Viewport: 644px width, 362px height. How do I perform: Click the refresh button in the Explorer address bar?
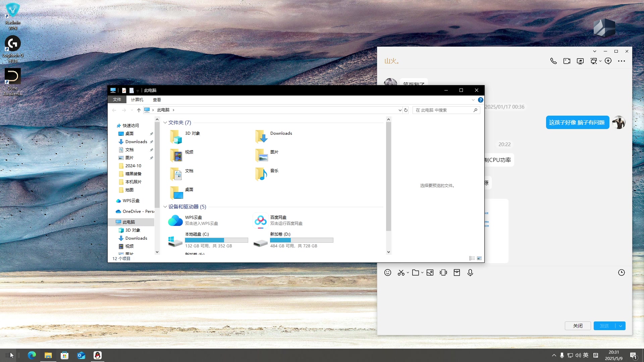406,110
